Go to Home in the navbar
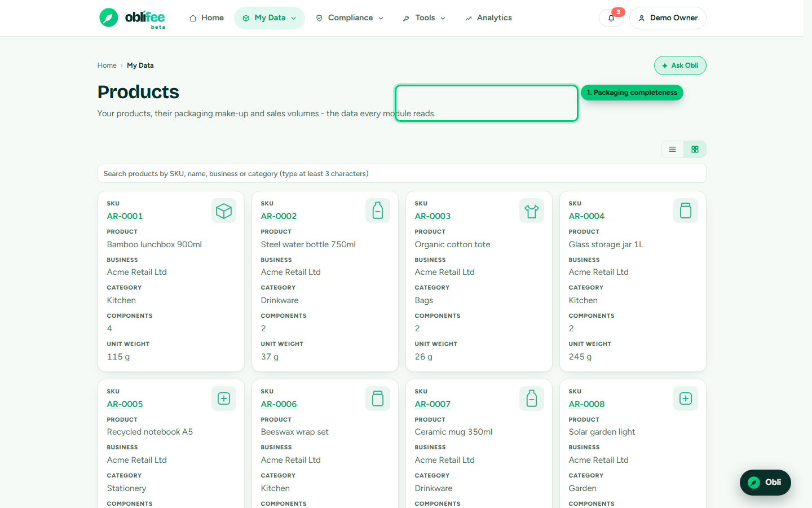This screenshot has height=508, width=812. pyautogui.click(x=206, y=18)
